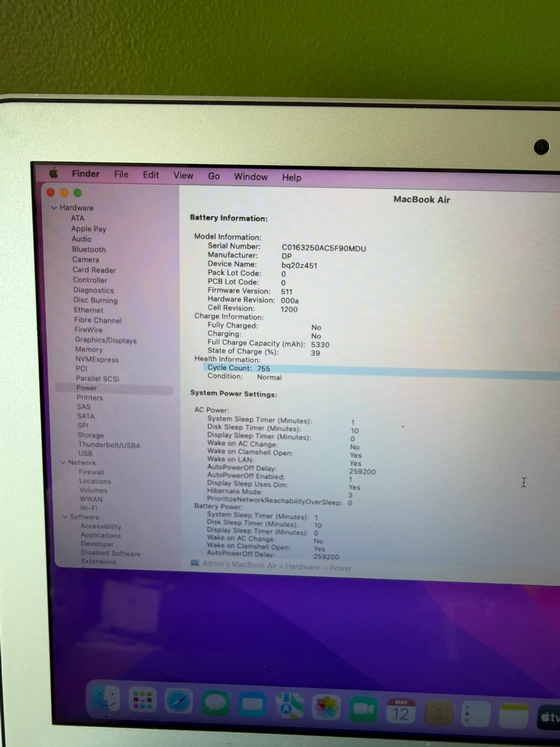The height and width of the screenshot is (747, 560).
Task: Select Graphics/Displays in the sidebar
Action: click(105, 340)
